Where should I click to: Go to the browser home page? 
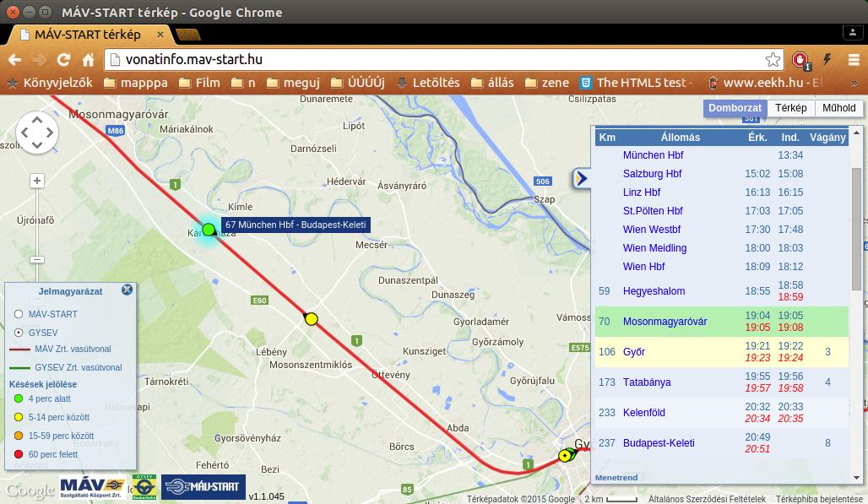(88, 59)
